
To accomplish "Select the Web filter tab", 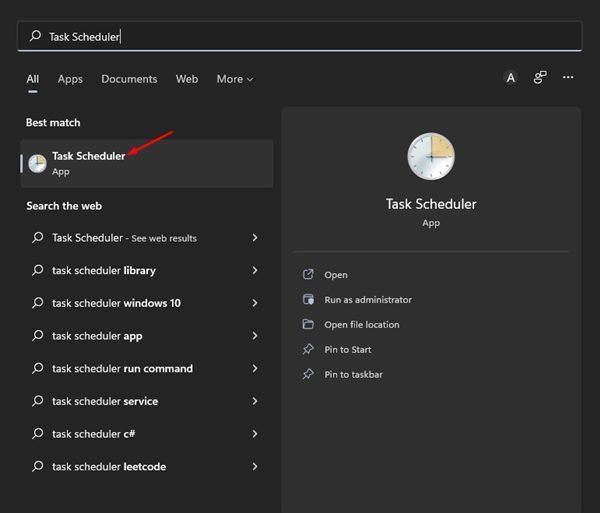I will [187, 79].
